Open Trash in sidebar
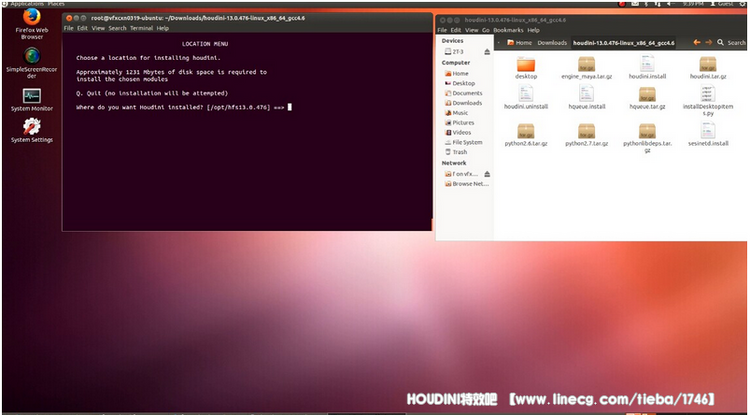Image resolution: width=750 pixels, height=415 pixels. (455, 152)
